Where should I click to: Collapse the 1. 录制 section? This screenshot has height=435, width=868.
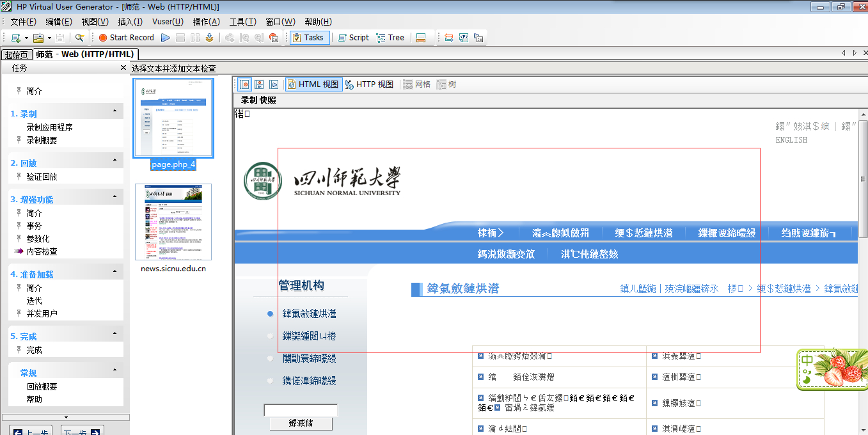point(114,111)
